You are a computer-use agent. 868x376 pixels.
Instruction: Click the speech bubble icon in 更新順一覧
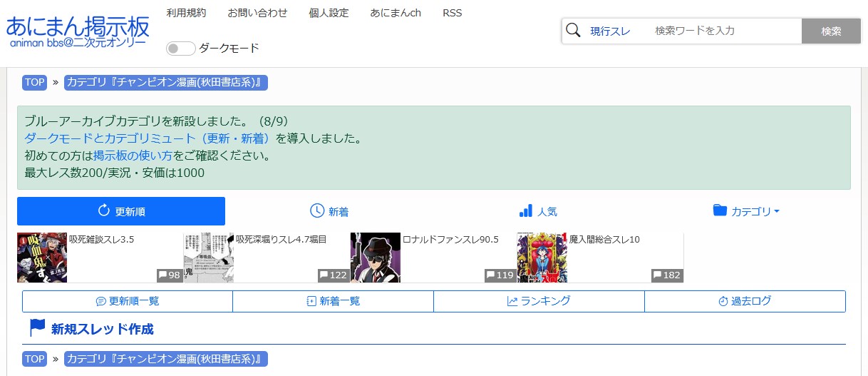click(x=101, y=302)
